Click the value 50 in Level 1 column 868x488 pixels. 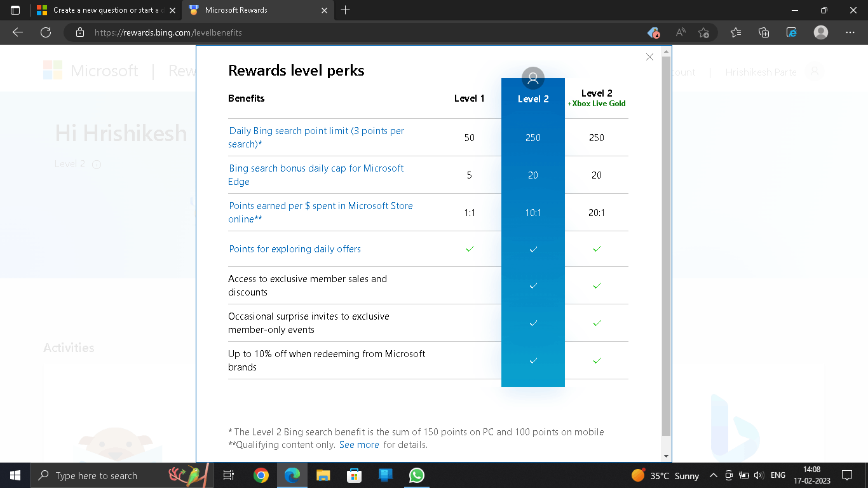470,137
